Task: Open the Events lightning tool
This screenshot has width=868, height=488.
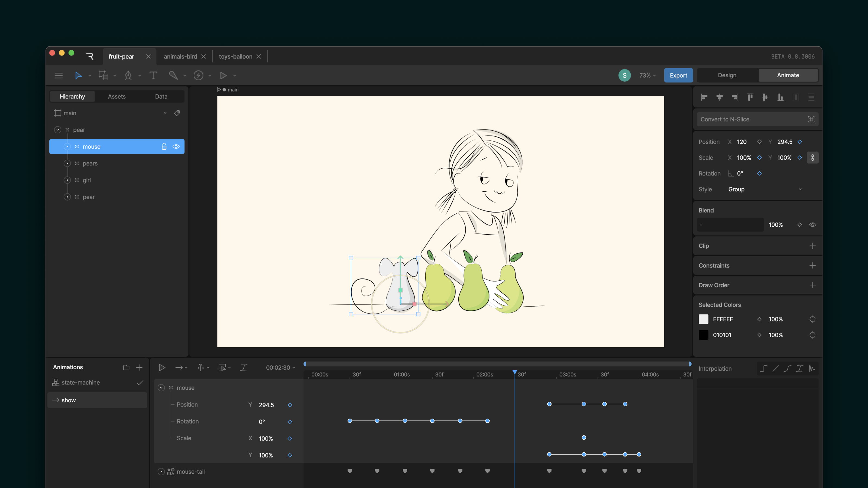Action: coord(198,75)
